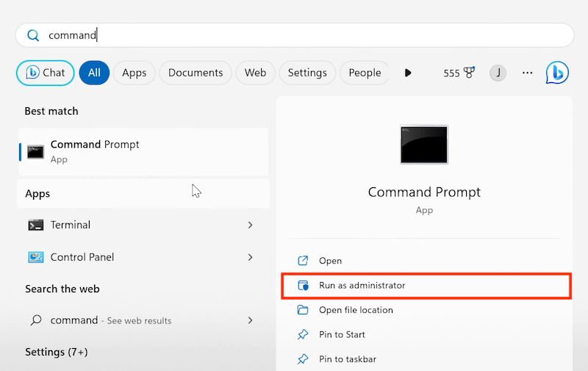Click the Bing icon in top right
Viewport: 588px width, 371px height.
[x=557, y=73]
